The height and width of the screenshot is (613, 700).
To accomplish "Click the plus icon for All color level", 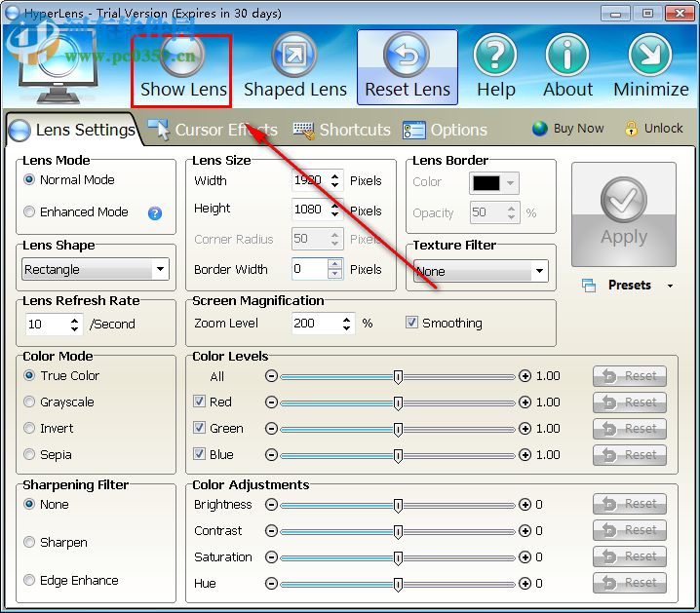I will click(525, 376).
